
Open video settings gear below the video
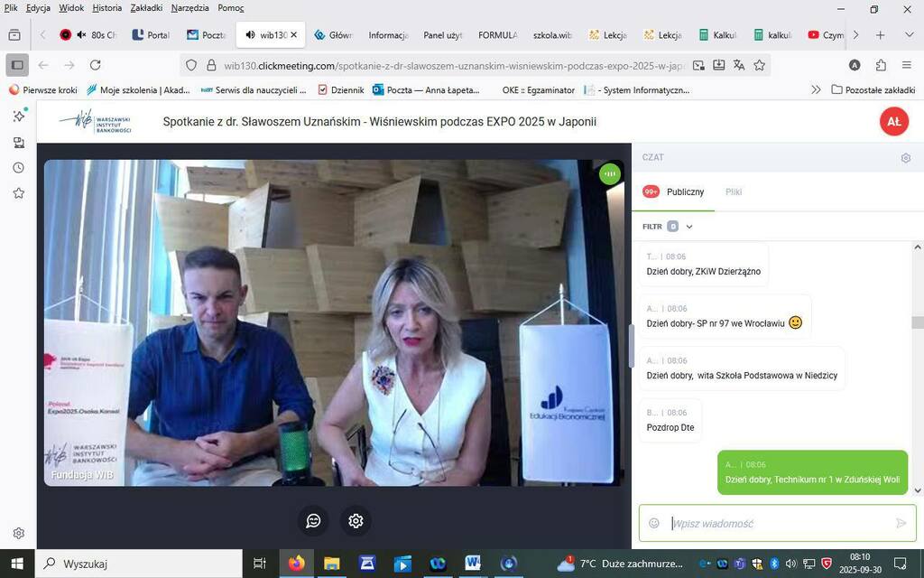(x=356, y=521)
